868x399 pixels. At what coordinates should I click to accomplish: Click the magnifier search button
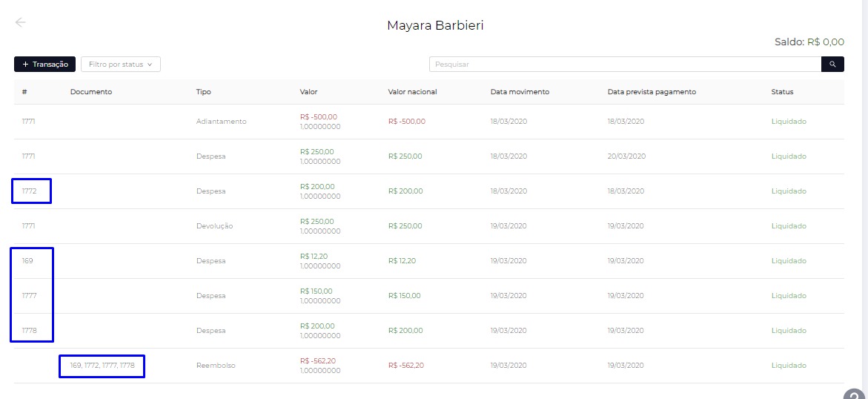832,65
